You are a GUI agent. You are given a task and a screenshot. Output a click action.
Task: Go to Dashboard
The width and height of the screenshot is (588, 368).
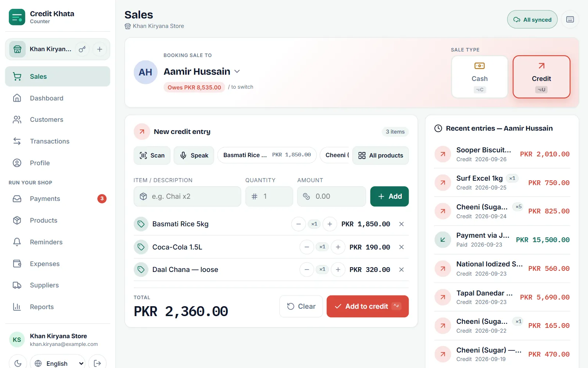coord(58,98)
